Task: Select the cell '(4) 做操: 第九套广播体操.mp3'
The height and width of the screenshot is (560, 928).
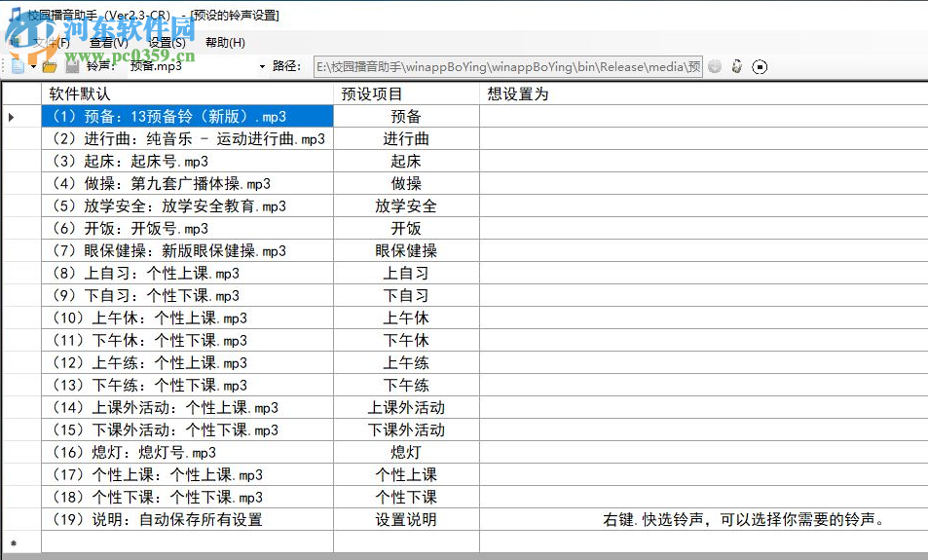Action: 188,183
